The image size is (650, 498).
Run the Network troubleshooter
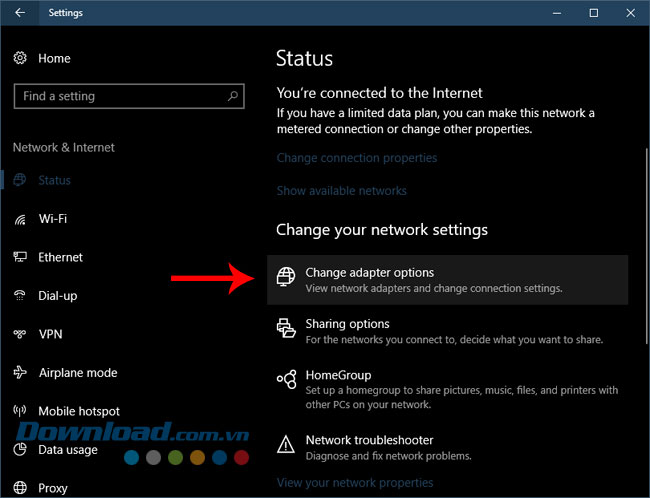(447, 447)
